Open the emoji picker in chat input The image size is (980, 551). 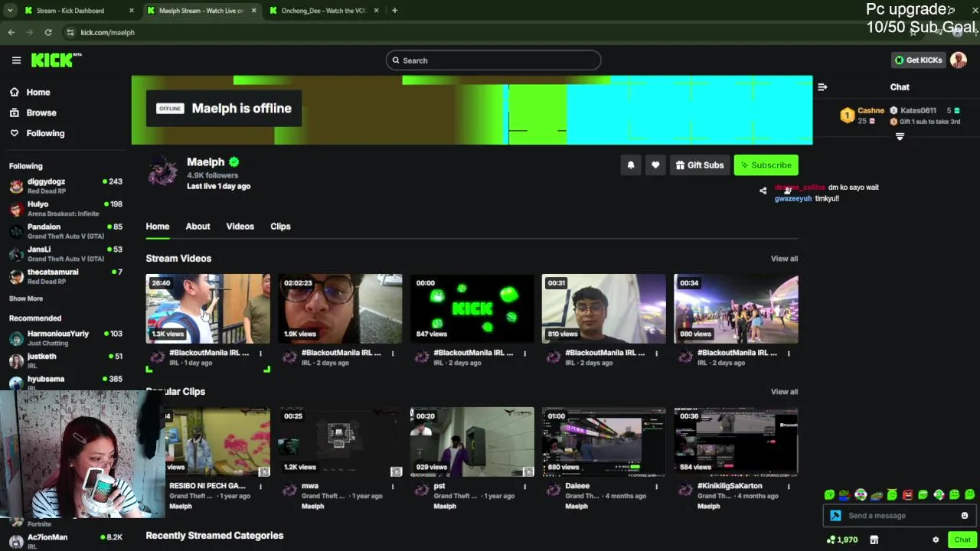965,516
